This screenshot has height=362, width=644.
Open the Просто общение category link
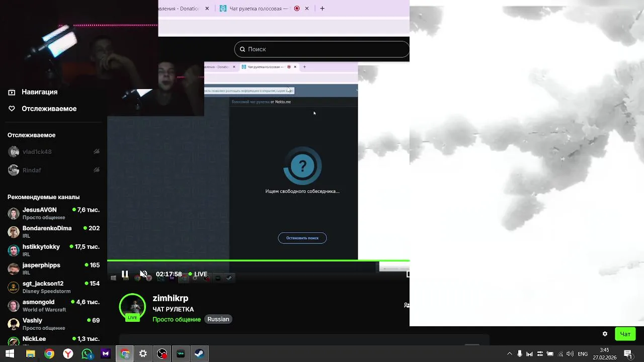[x=177, y=319]
